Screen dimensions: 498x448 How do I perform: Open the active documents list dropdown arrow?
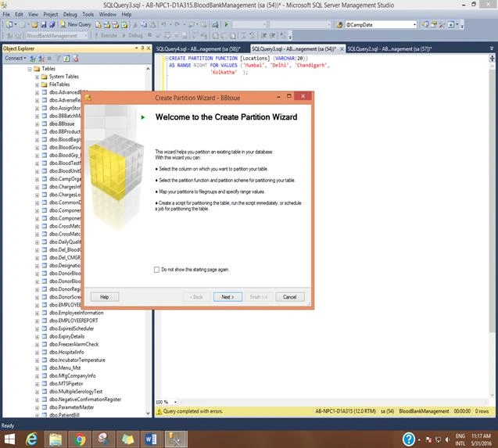click(492, 48)
